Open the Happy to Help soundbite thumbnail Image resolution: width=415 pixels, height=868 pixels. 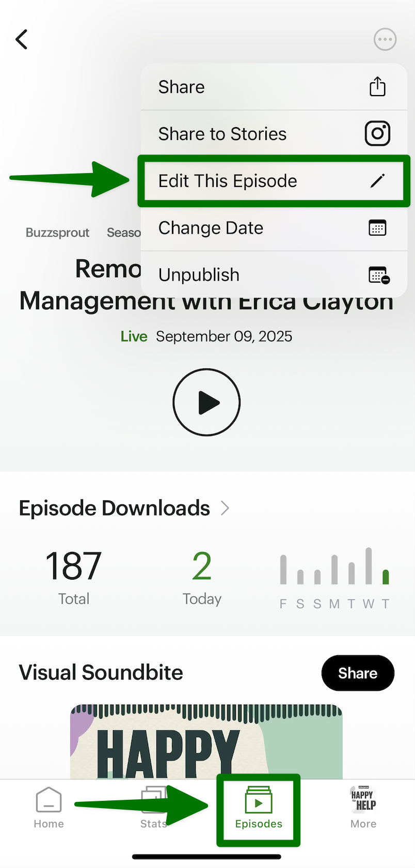(206, 741)
